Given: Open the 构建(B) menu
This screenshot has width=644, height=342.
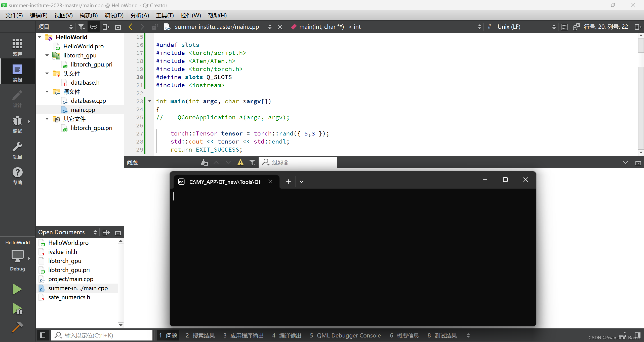Looking at the screenshot, I should coord(88,16).
